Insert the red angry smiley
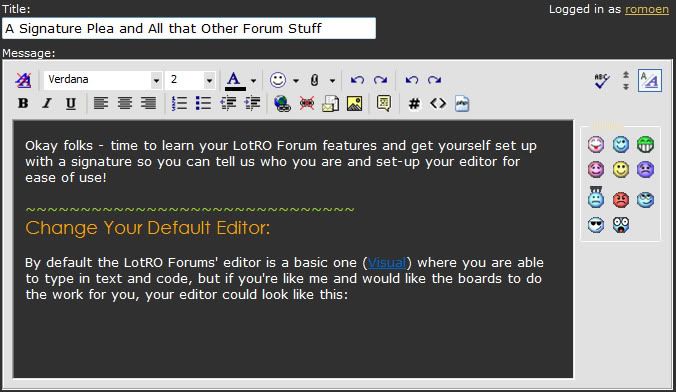 click(x=621, y=200)
